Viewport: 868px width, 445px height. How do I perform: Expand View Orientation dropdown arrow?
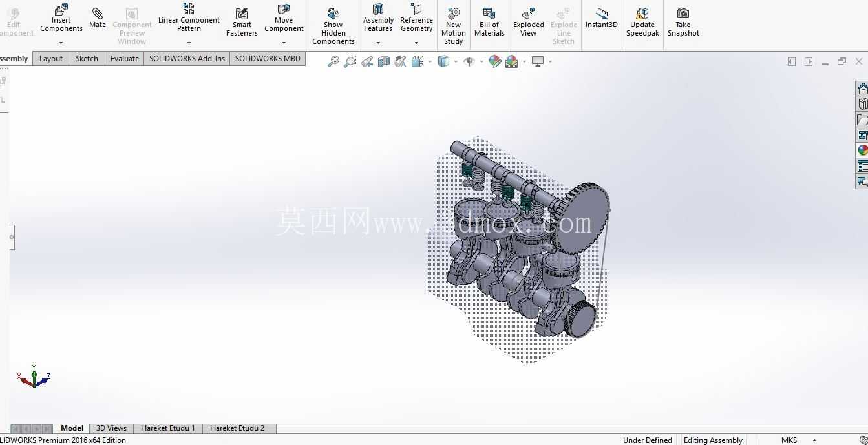coord(430,62)
